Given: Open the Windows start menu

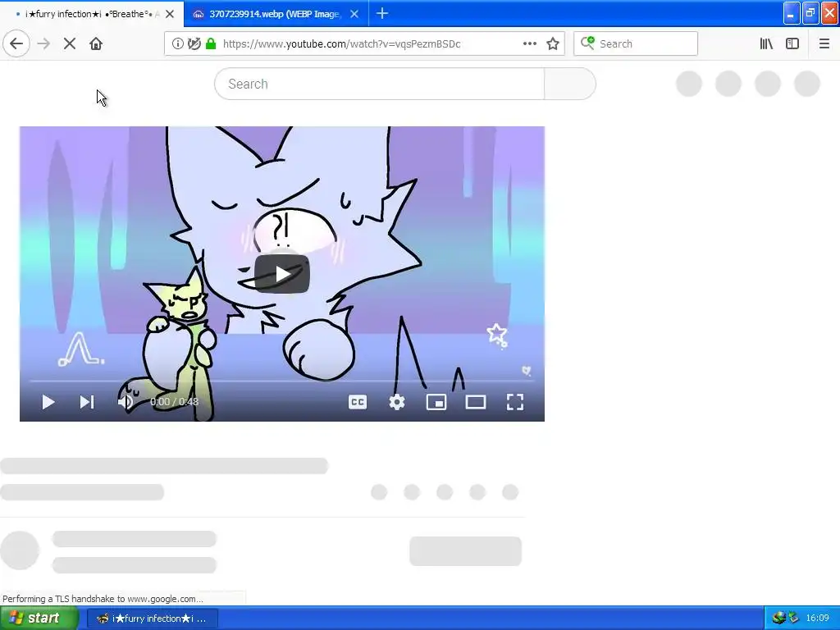Looking at the screenshot, I should click(39, 619).
